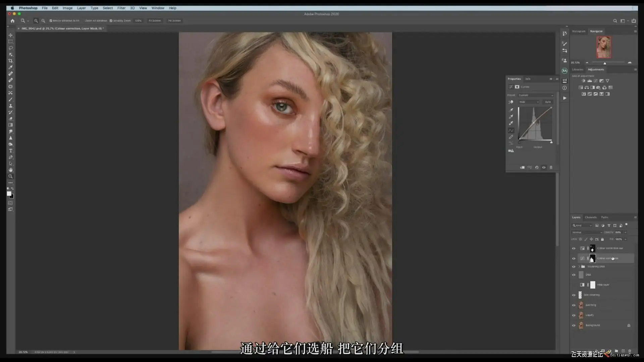
Task: Add a Levels adjustment
Action: [589, 81]
